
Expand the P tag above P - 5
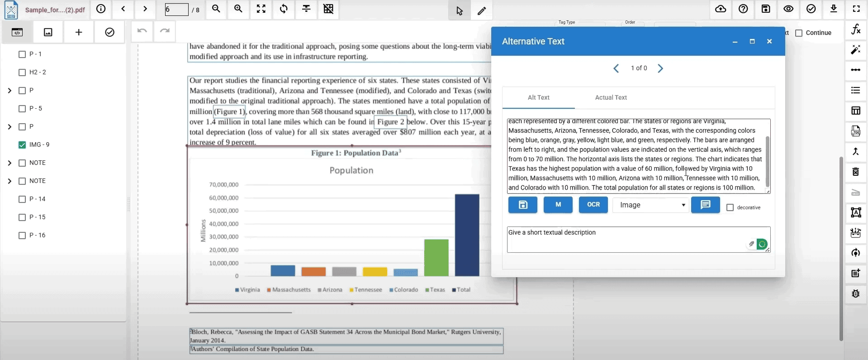9,91
